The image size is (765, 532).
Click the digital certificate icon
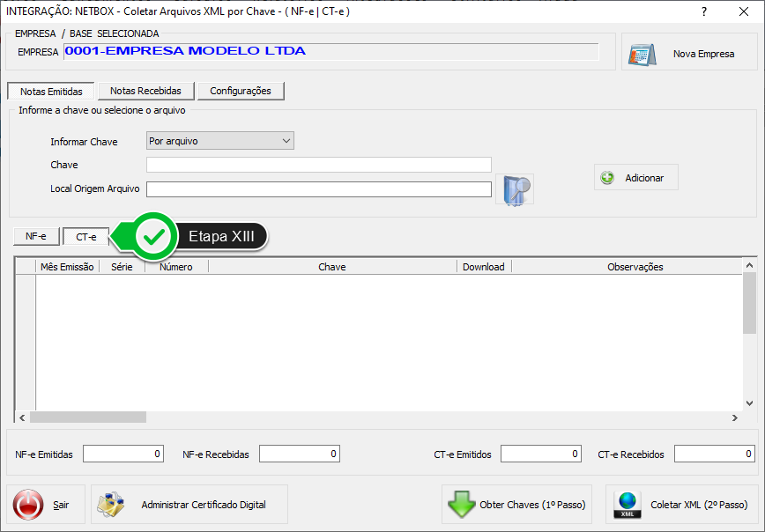click(x=111, y=505)
